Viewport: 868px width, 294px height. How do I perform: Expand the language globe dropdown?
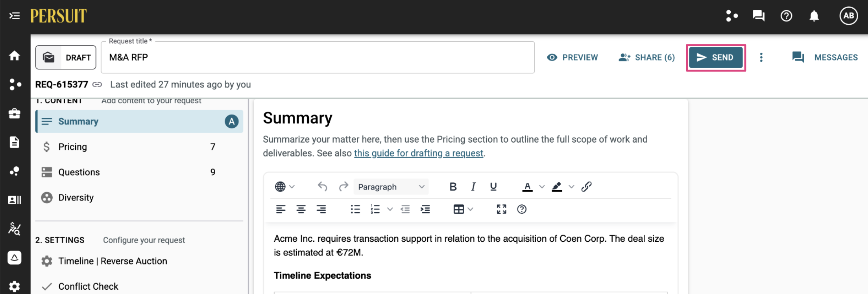click(x=285, y=187)
